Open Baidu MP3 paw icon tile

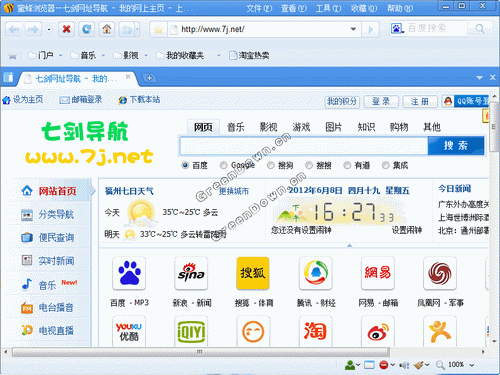[129, 273]
